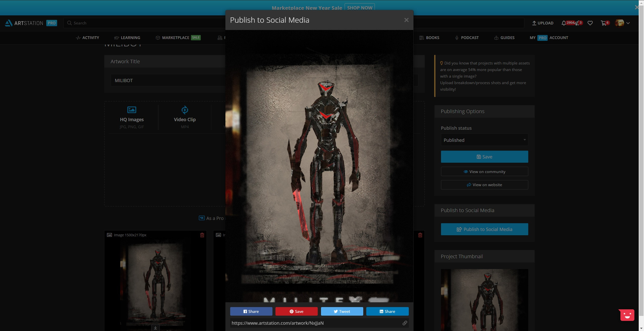Click the large robot artwork preview
Screen dimensions: 644x331
319,166
